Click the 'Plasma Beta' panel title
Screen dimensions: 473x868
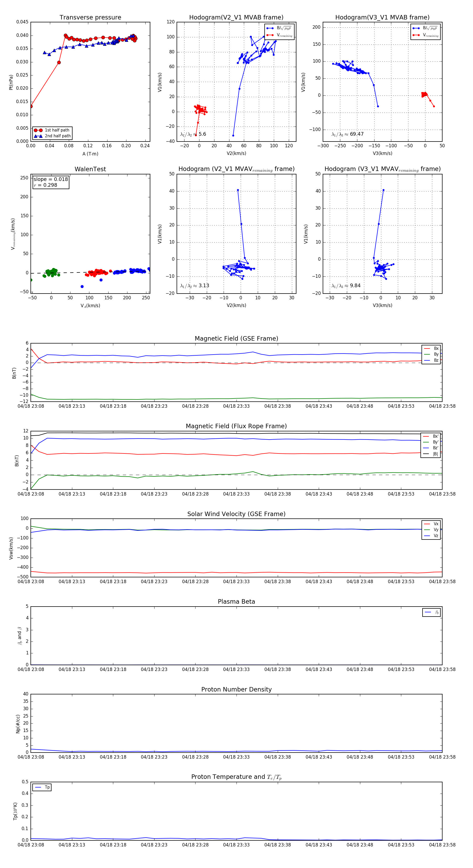[x=236, y=602]
